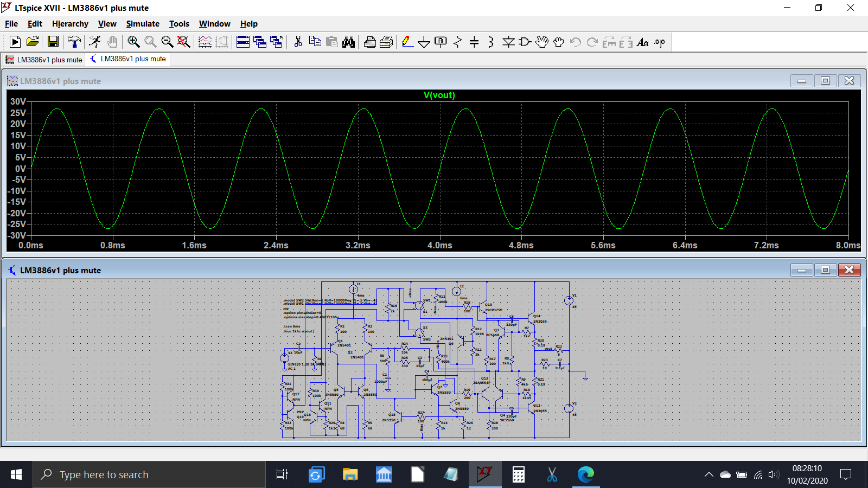Tile the windows using the tile icon
The width and height of the screenshot is (868, 488).
243,42
